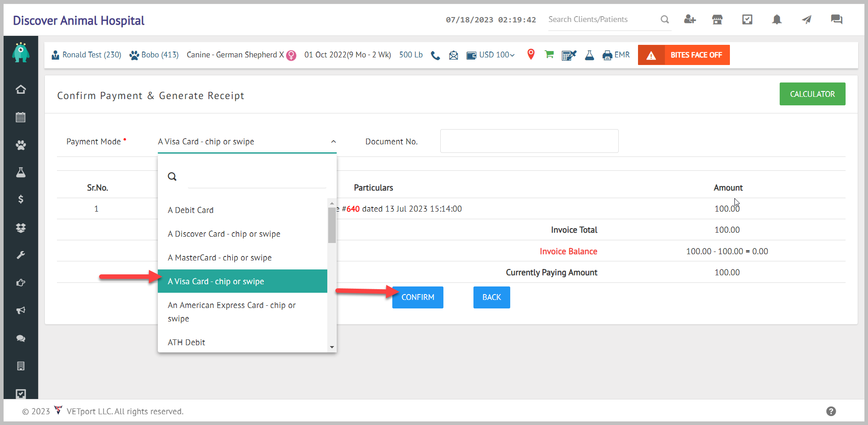Click the BACK button
868x425 pixels.
pos(491,297)
